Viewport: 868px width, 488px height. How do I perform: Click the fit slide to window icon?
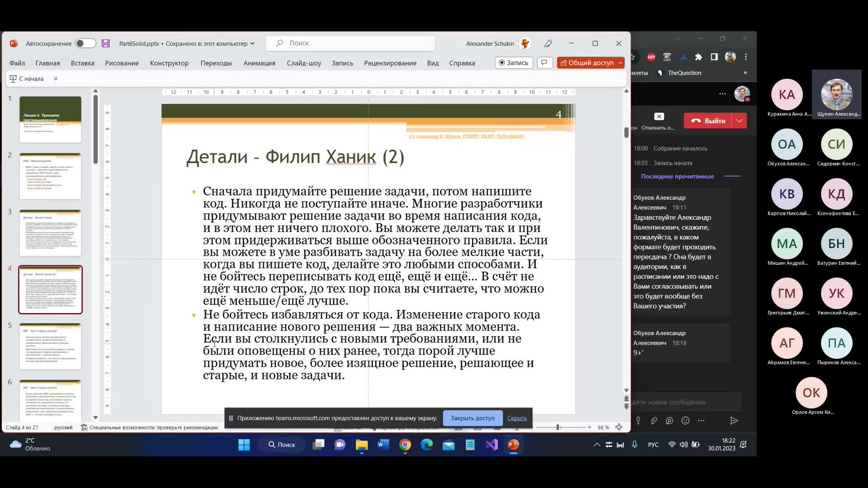[619, 427]
